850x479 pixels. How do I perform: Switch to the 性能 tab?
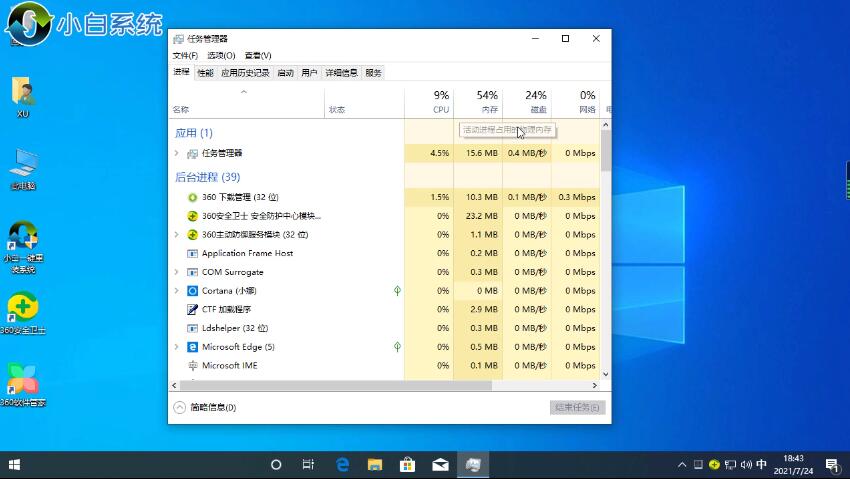tap(205, 73)
